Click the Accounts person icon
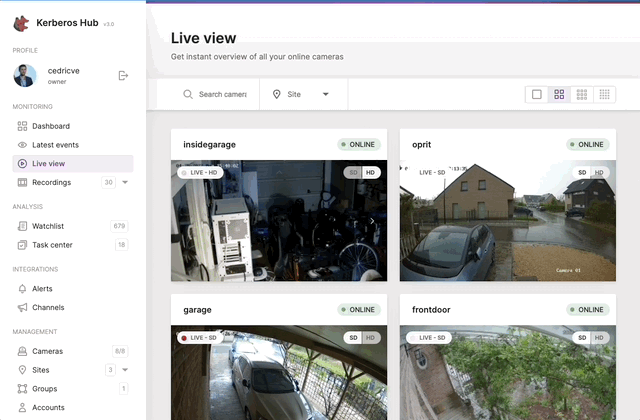Image resolution: width=640 pixels, height=420 pixels. [x=22, y=407]
